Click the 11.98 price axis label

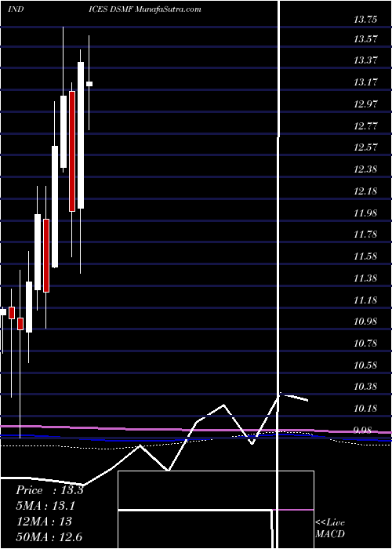365,213
